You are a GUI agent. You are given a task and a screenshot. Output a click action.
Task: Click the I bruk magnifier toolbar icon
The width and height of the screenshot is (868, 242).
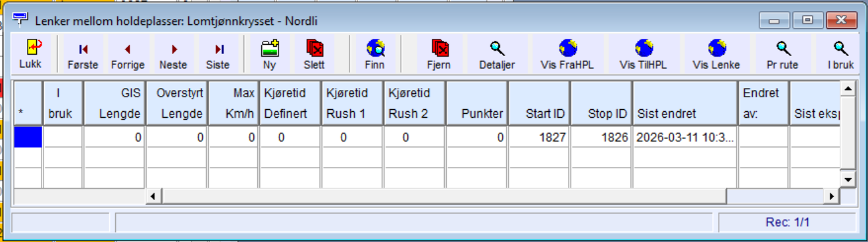(x=840, y=55)
